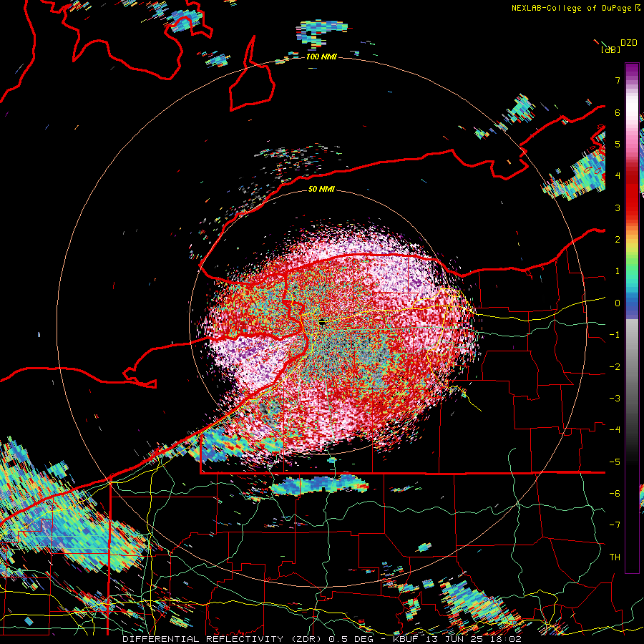This screenshot has height=644, width=644.
Task: Click the "-4" value on the color scale
Action: pos(615,430)
